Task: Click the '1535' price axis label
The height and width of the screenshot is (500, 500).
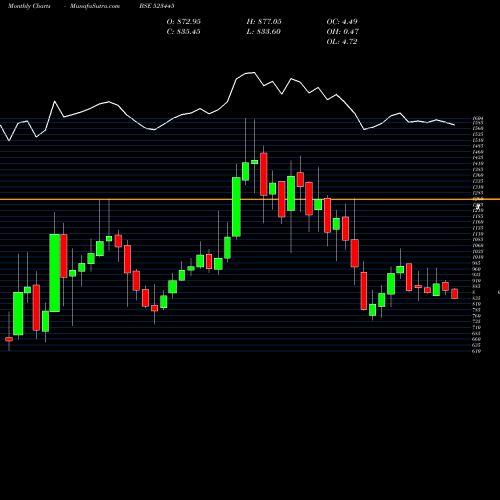Action: (x=478, y=134)
